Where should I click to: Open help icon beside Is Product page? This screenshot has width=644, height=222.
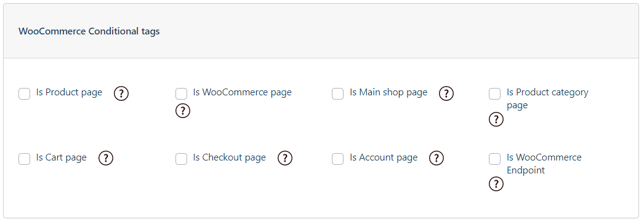[121, 93]
